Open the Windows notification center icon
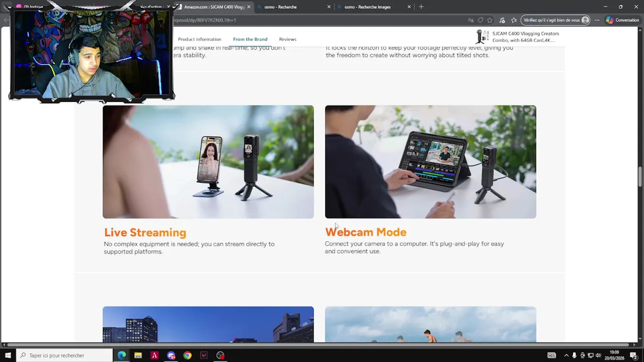Image resolution: width=644 pixels, height=362 pixels. (x=634, y=355)
